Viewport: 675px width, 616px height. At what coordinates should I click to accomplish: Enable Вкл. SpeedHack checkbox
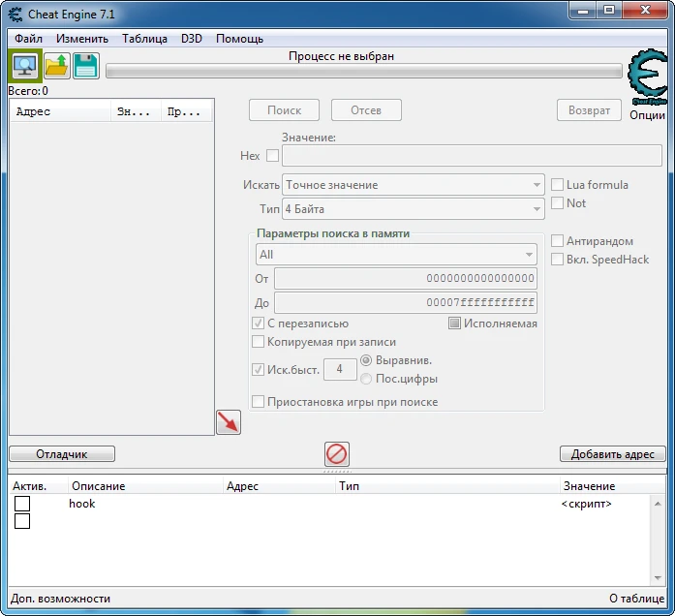[x=557, y=260]
